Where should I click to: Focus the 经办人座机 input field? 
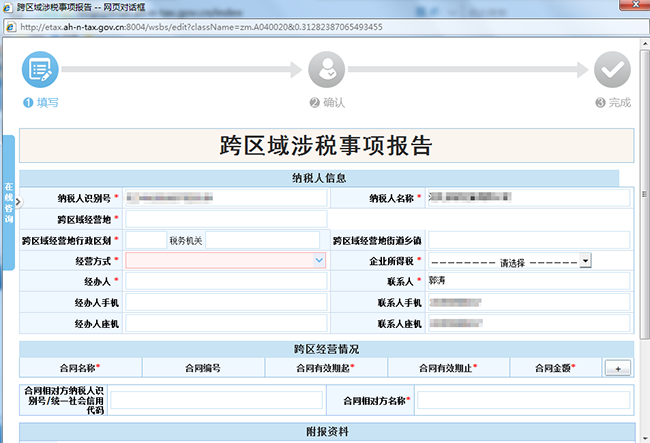click(226, 324)
